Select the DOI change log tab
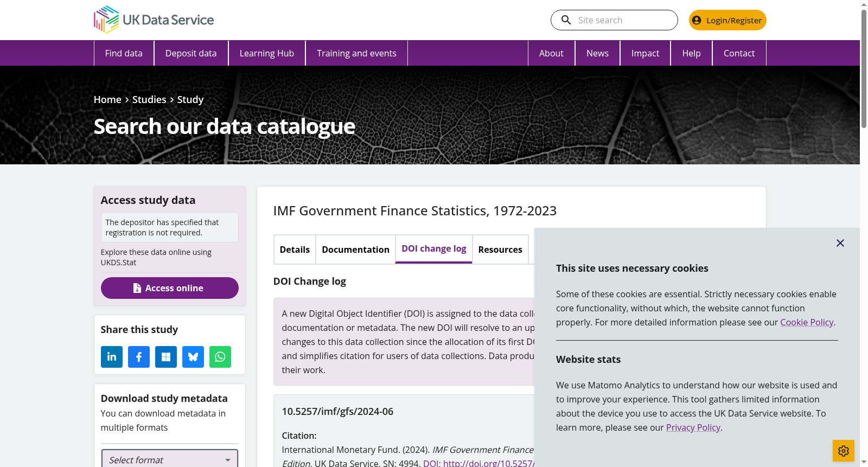Image resolution: width=868 pixels, height=467 pixels. coord(434,249)
